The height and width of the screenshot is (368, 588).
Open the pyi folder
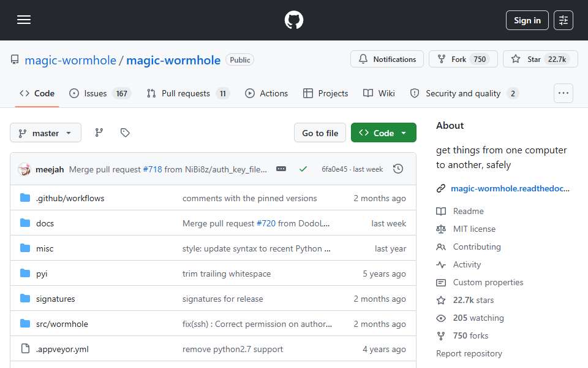tap(42, 274)
